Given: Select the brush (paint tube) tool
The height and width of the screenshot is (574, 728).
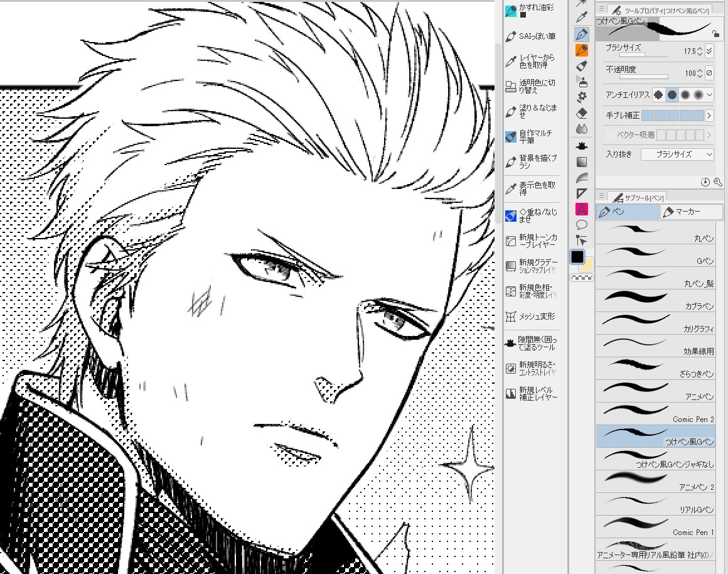Looking at the screenshot, I should tap(581, 65).
